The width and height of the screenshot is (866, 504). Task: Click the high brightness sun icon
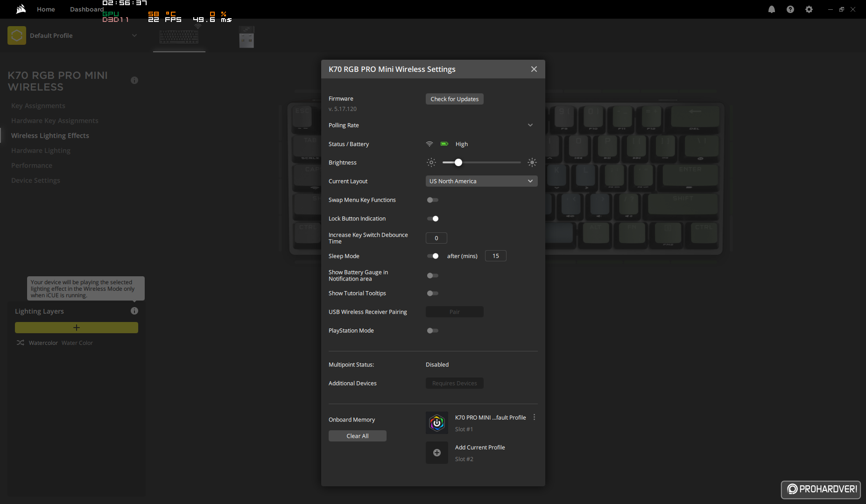coord(532,162)
